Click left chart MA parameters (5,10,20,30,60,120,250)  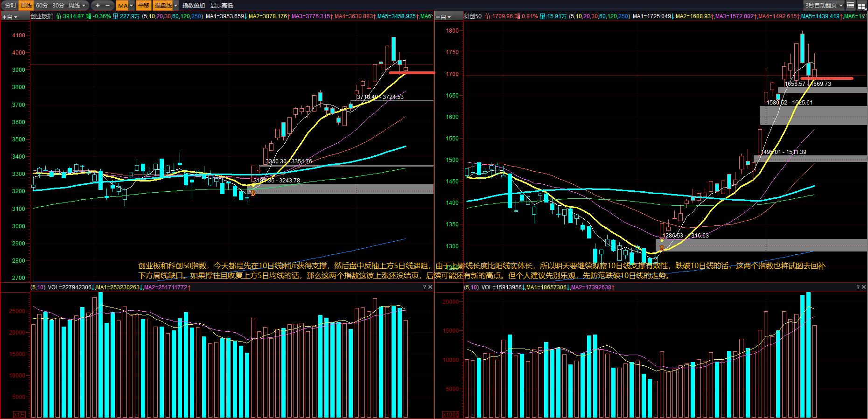coord(173,16)
